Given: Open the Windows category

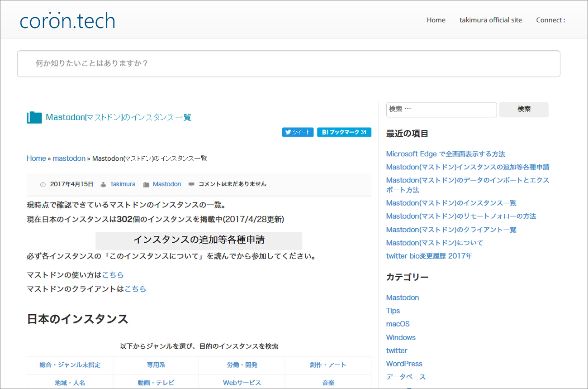Looking at the screenshot, I should pyautogui.click(x=401, y=337).
